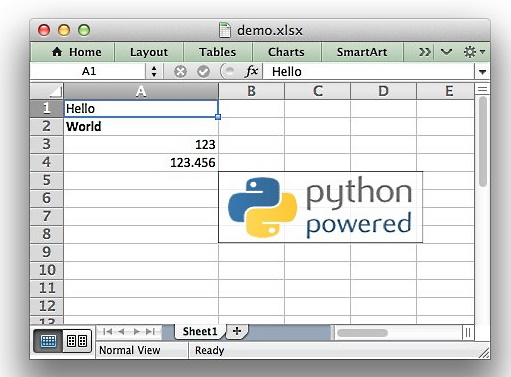Expand the formula bar dropdown arrow
This screenshot has height=377, width=511.
(x=482, y=72)
